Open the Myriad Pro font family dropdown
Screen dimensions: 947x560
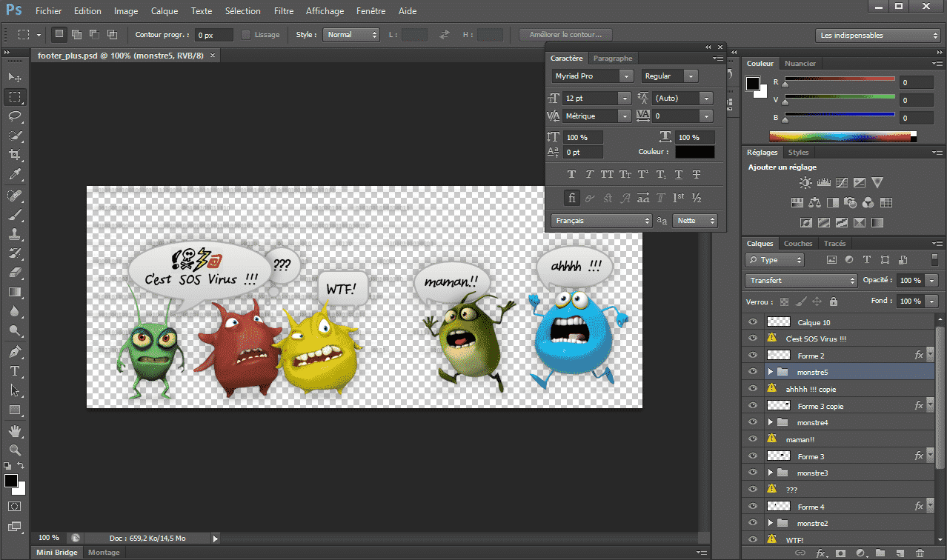626,76
